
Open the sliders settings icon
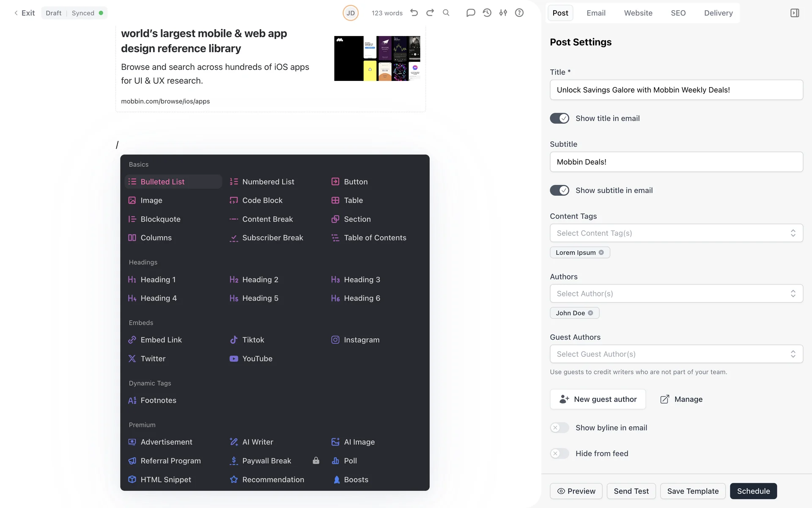(503, 13)
